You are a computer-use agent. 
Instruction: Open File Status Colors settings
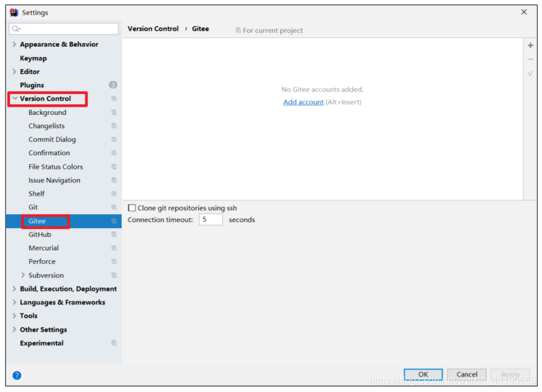pos(56,166)
